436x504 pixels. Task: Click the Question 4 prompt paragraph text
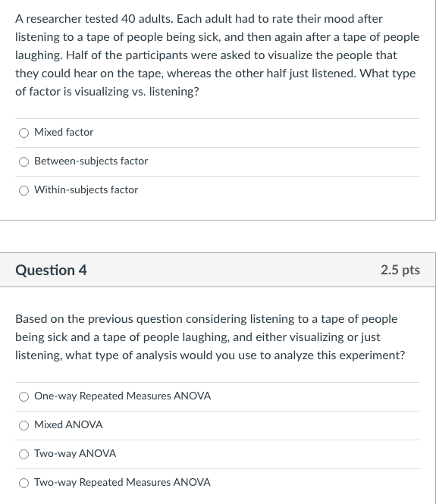tap(210, 337)
